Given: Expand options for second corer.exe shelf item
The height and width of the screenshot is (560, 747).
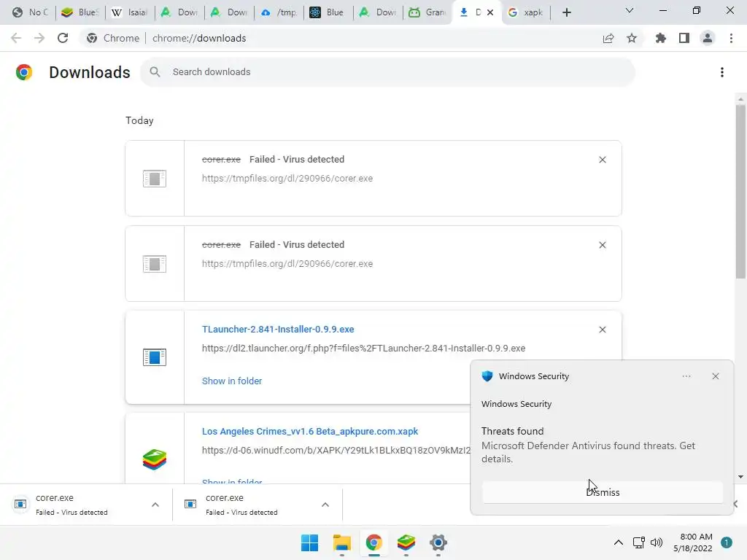Looking at the screenshot, I should coord(325,505).
